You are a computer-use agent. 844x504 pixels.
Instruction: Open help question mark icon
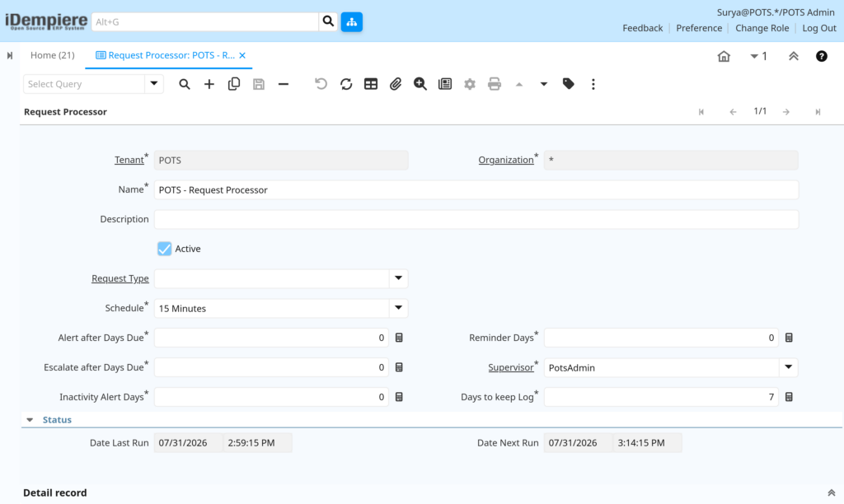(822, 56)
